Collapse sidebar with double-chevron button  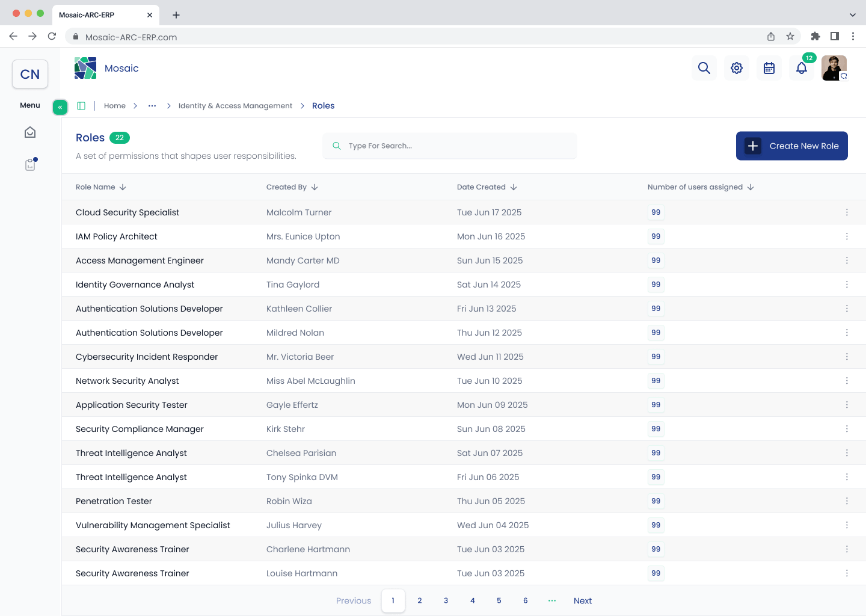pyautogui.click(x=60, y=107)
